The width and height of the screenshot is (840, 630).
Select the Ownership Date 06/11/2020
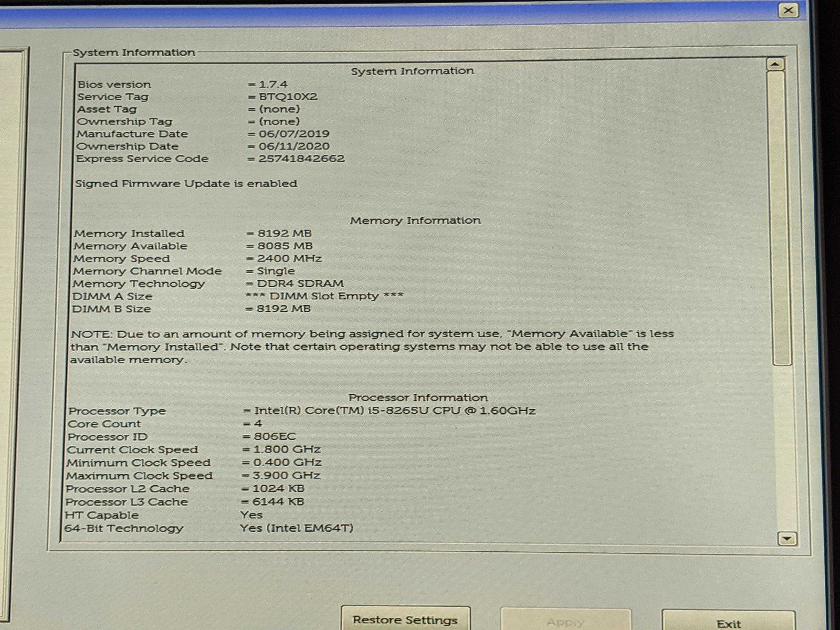click(294, 146)
